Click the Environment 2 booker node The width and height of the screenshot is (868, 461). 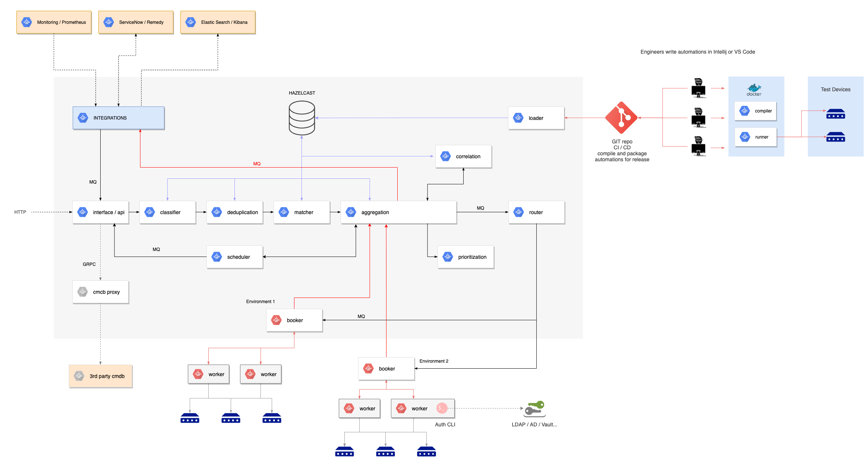[386, 369]
